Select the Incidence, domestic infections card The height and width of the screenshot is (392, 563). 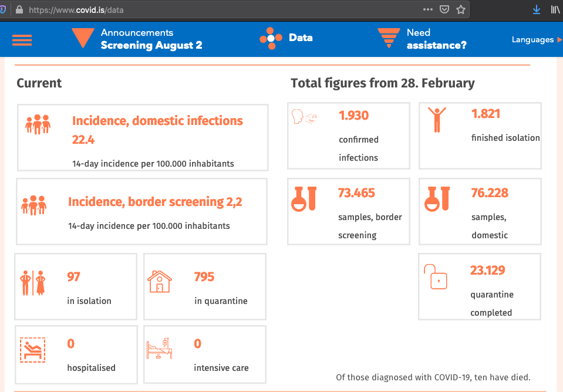click(143, 137)
